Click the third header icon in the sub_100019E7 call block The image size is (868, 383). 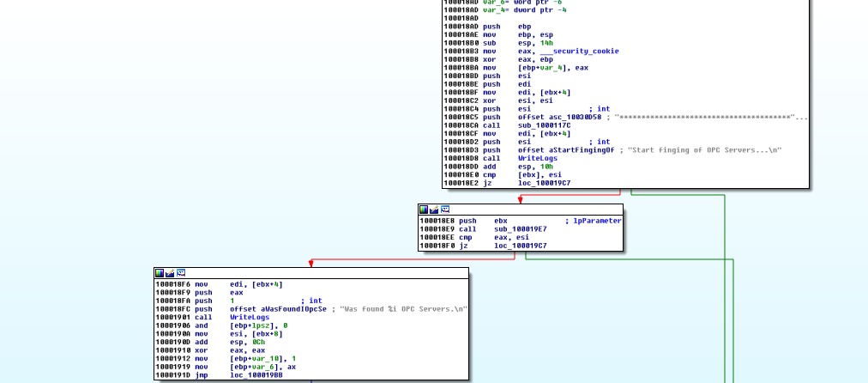tap(444, 210)
